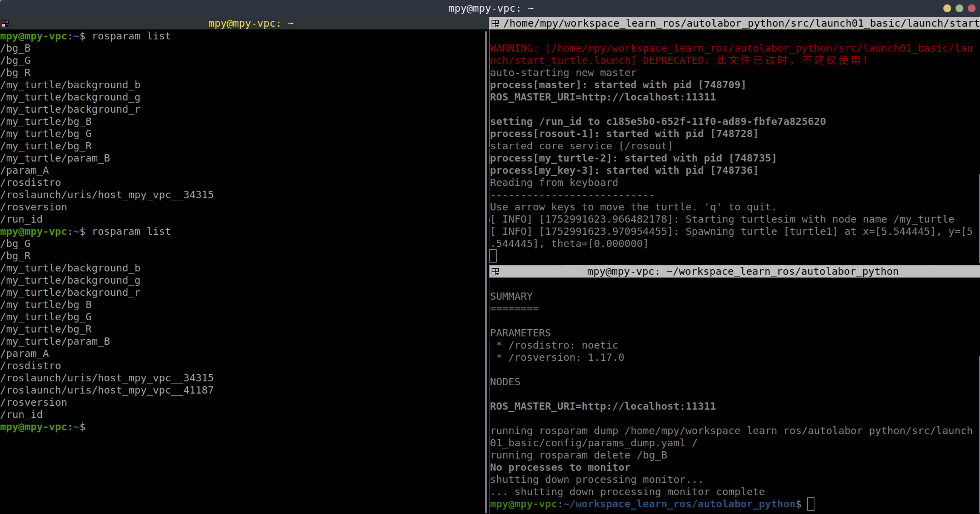Click the main window title "mpy@mpy-vpc: ~"

pos(491,8)
